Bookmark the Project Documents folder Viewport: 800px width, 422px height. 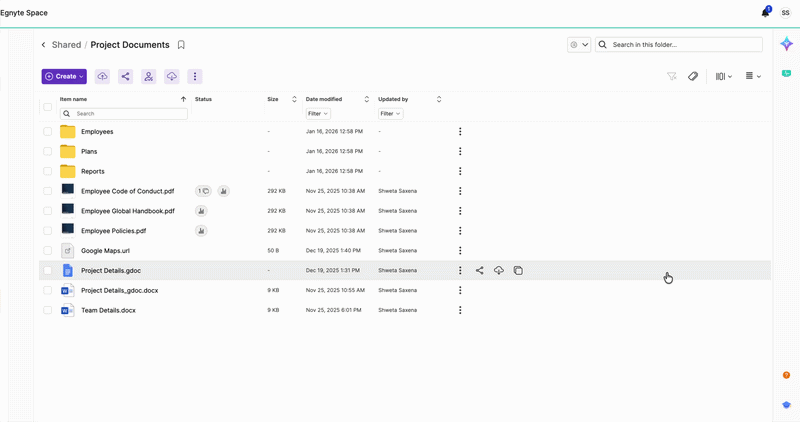(181, 45)
